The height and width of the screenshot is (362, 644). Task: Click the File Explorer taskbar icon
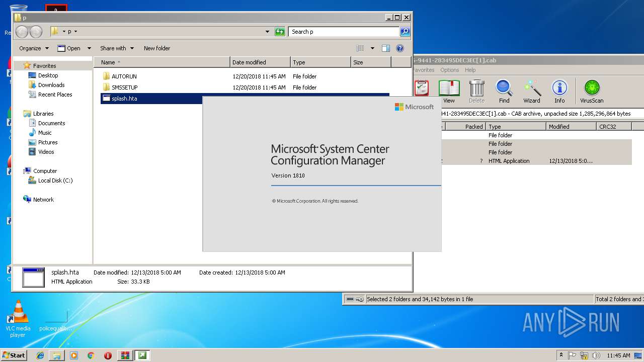[x=57, y=355]
